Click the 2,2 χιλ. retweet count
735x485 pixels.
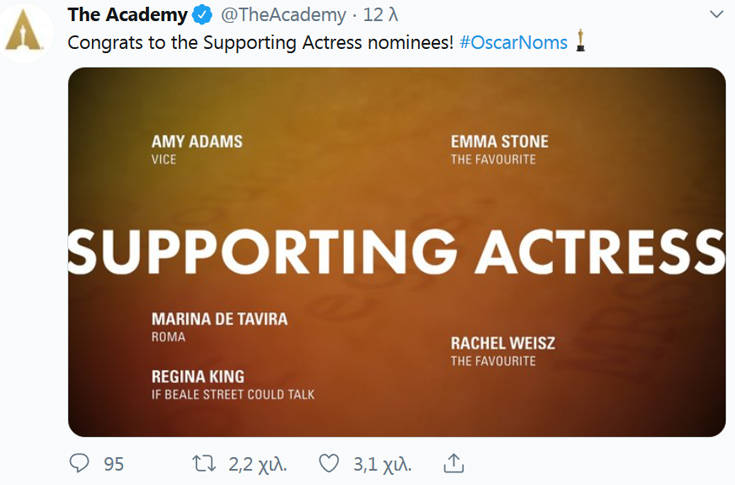[258, 464]
